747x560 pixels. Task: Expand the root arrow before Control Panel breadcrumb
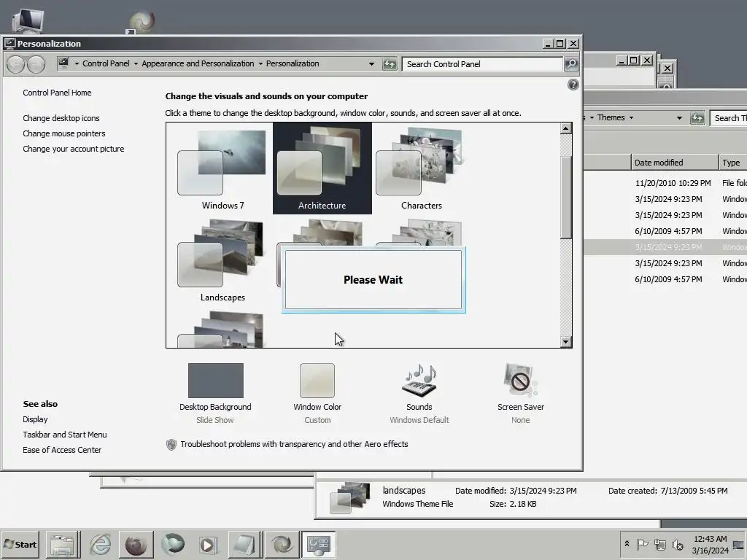point(77,64)
